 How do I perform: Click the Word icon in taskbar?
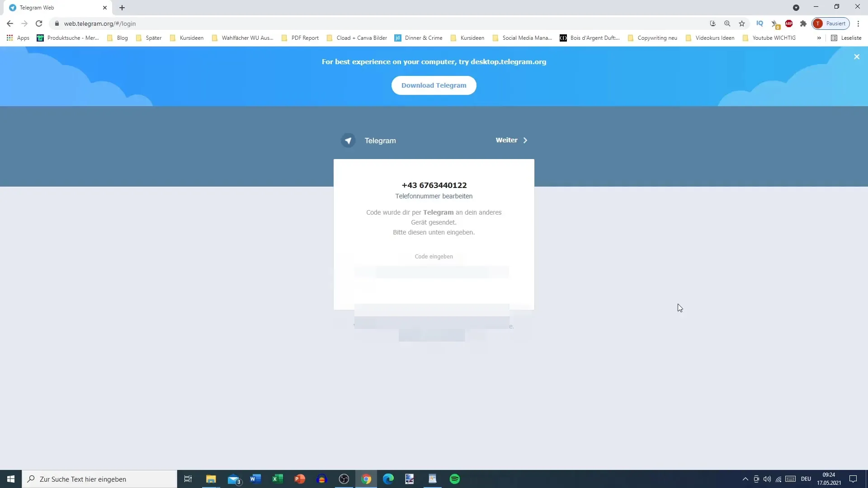tap(255, 479)
